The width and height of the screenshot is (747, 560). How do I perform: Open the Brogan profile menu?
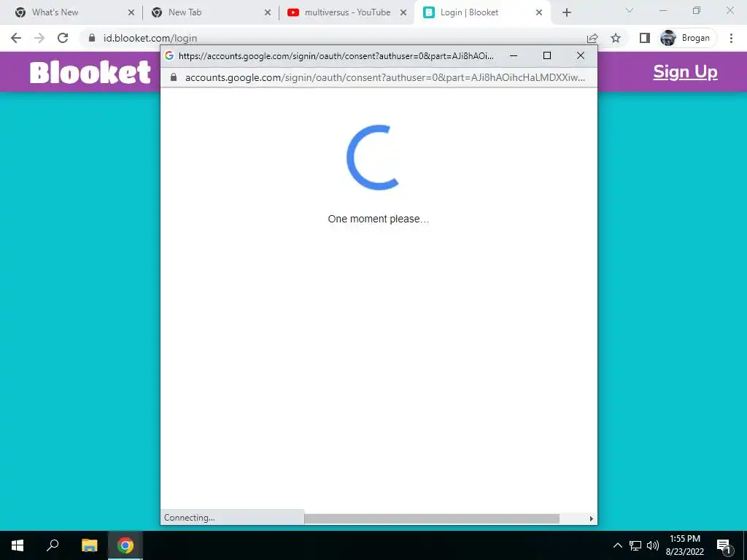click(x=687, y=38)
